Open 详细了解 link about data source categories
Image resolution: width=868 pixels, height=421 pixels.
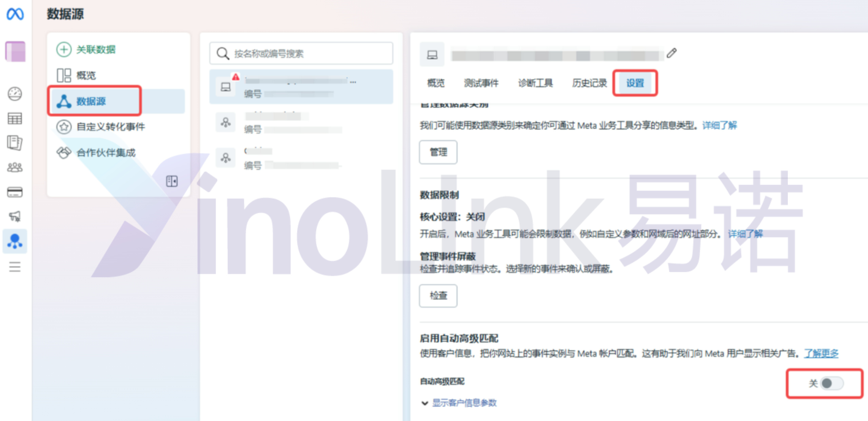click(x=719, y=125)
